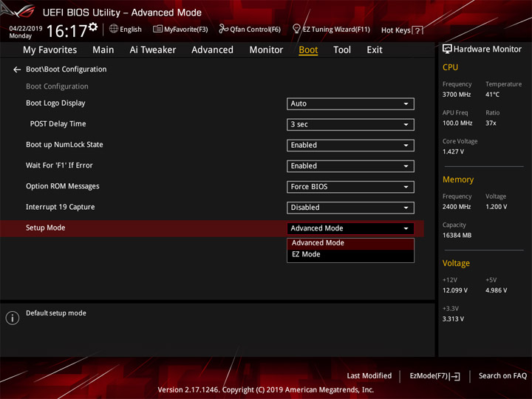Click the Boot up NumLock State label
532x399 pixels.
(64, 145)
